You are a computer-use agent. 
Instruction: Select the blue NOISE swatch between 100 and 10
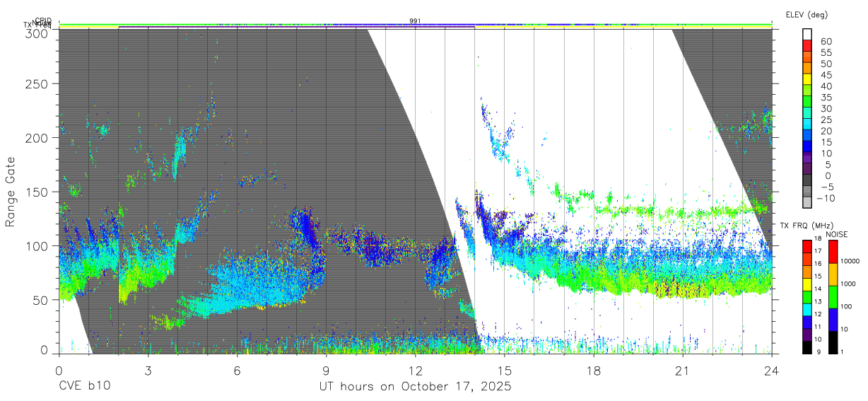coord(833,319)
